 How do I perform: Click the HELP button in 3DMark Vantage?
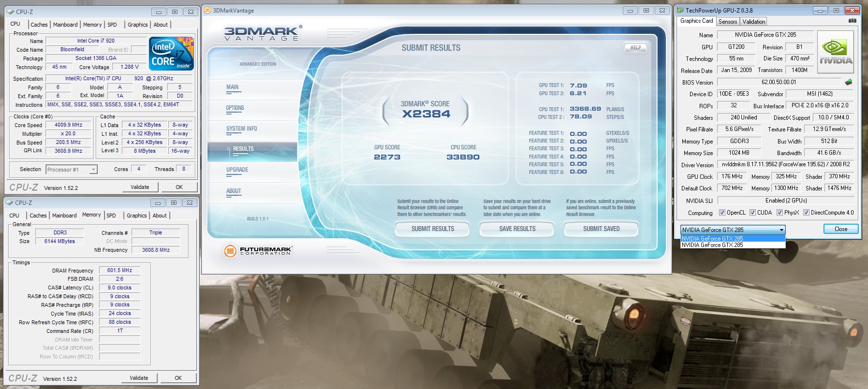(635, 48)
